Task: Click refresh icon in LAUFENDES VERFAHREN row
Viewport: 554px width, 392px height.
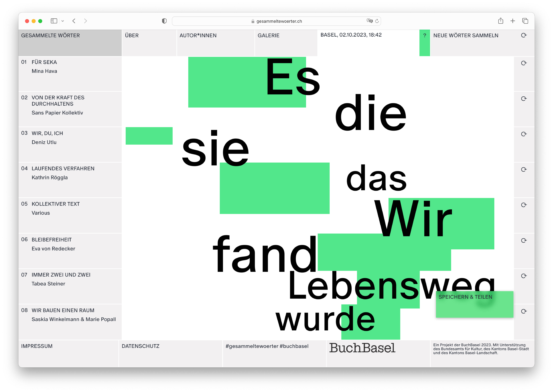Action: click(524, 169)
